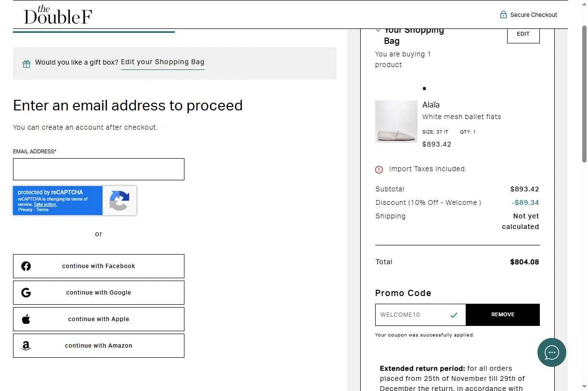Click the Import Taxes Included text
588x391 pixels.
point(428,169)
